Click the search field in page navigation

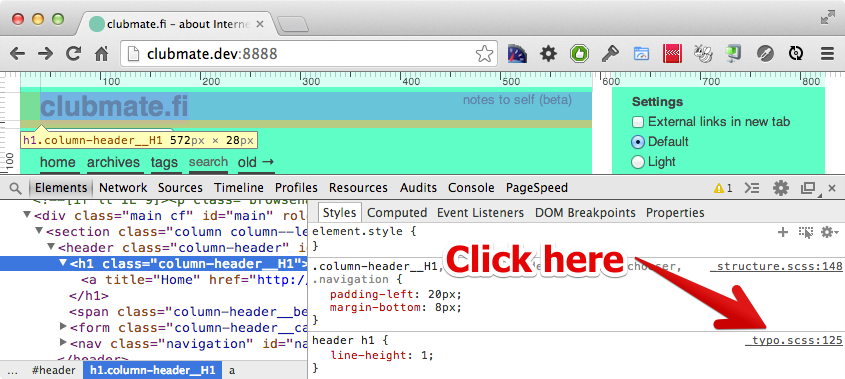(209, 162)
